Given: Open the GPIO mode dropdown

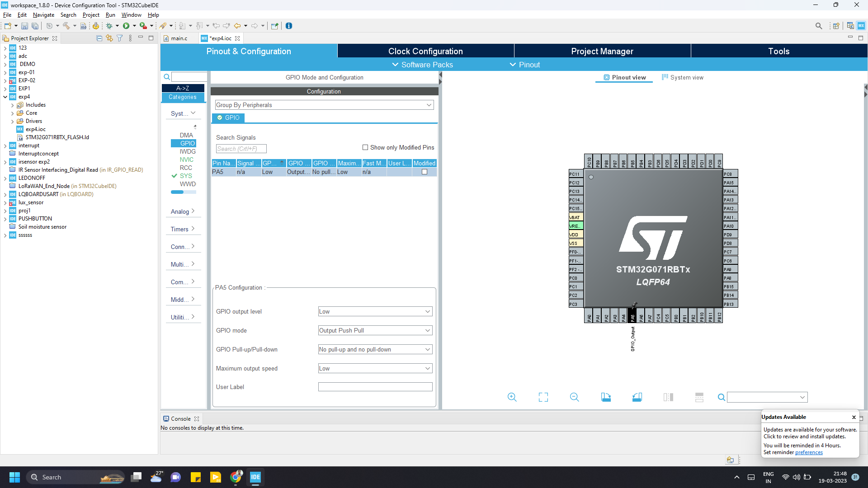Looking at the screenshot, I should click(375, 330).
